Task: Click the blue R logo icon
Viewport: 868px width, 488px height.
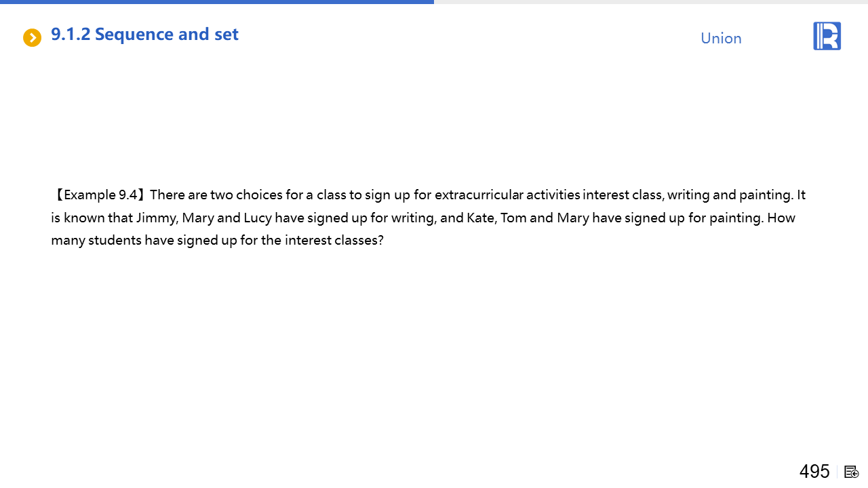Action: [827, 36]
